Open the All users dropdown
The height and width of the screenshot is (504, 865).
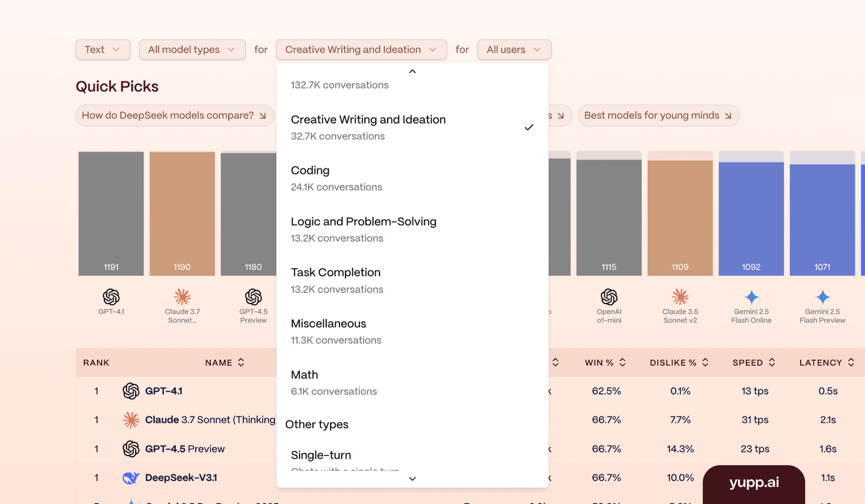(x=514, y=50)
